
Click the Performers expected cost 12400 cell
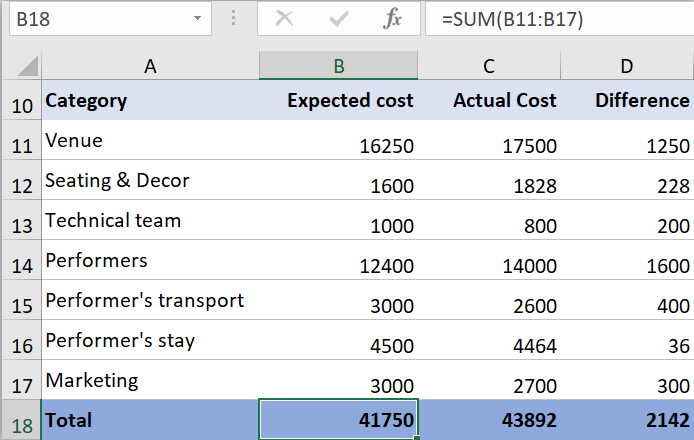pos(339,261)
